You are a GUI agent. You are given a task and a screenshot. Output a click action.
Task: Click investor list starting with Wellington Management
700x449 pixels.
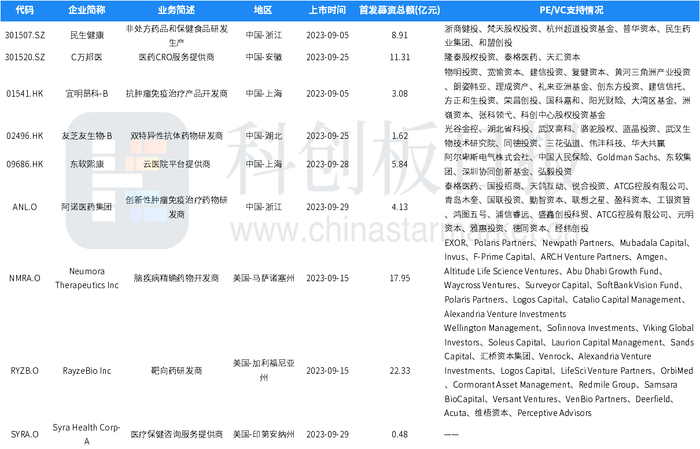coord(568,370)
